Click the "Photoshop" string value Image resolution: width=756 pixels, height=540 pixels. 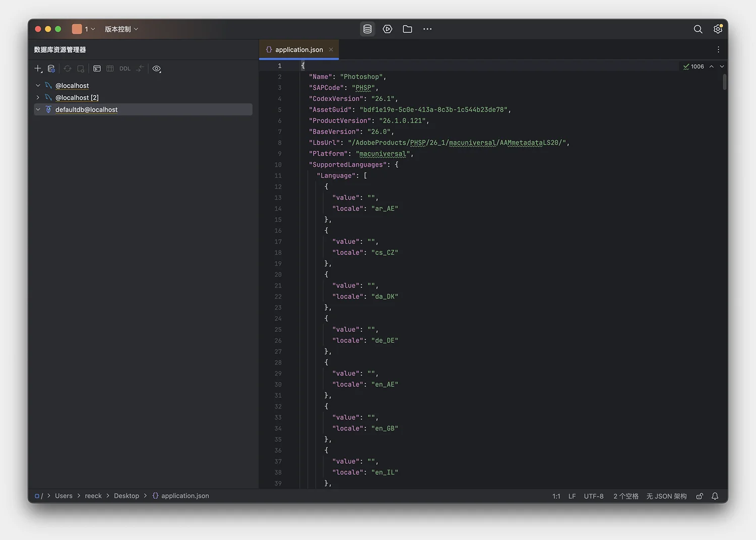[361, 77]
